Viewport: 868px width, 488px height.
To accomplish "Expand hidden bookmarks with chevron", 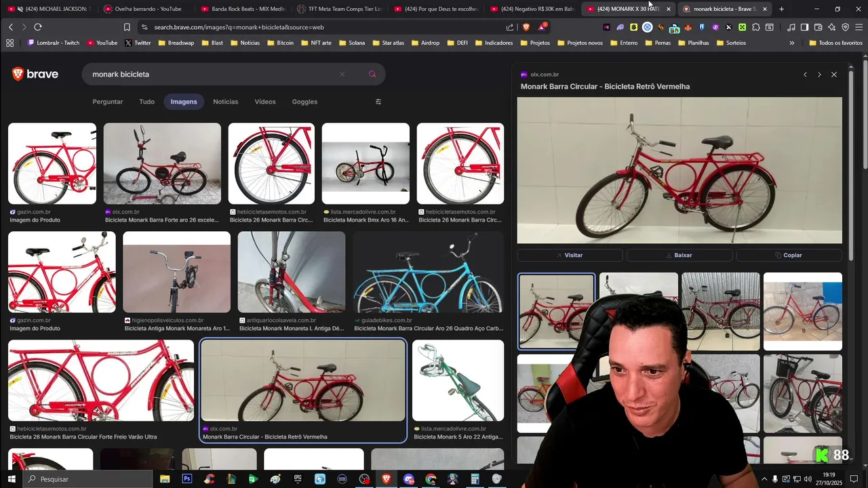I will tap(791, 43).
